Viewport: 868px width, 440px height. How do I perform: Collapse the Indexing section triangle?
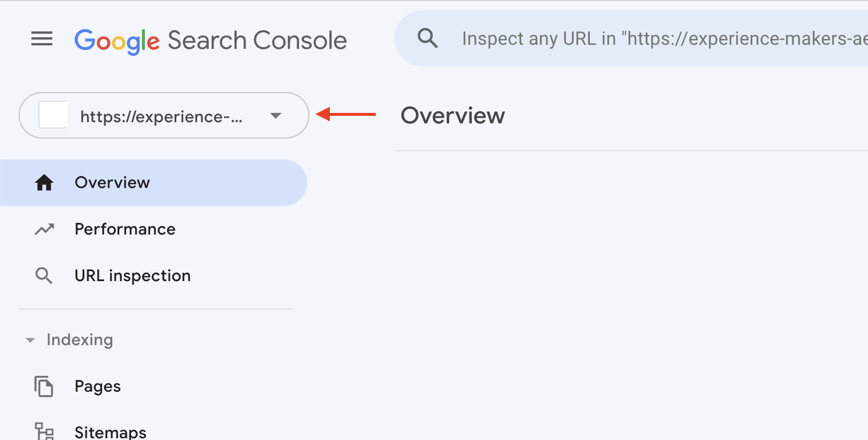pos(30,340)
